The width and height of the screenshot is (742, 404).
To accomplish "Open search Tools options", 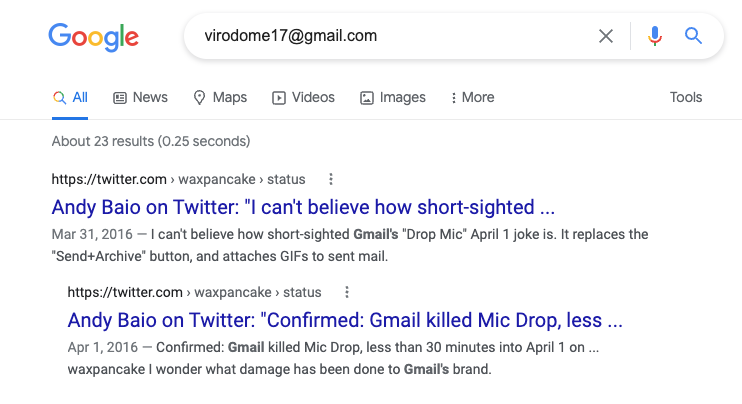I will pyautogui.click(x=686, y=97).
